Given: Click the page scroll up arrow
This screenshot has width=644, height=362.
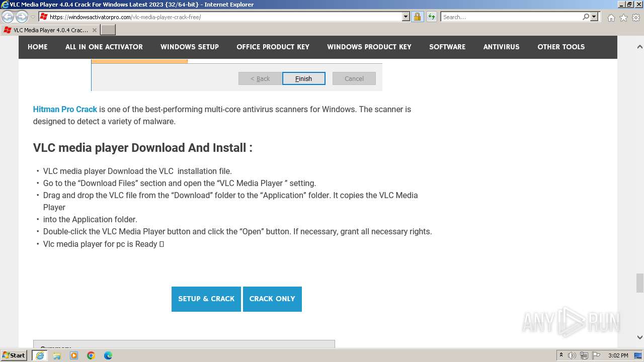Looking at the screenshot, I should click(639, 47).
